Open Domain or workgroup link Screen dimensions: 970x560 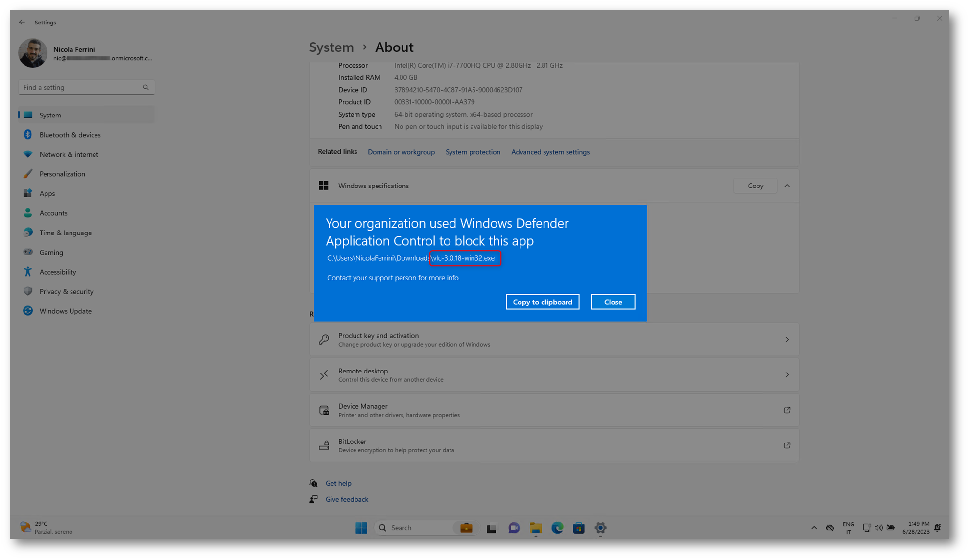401,152
